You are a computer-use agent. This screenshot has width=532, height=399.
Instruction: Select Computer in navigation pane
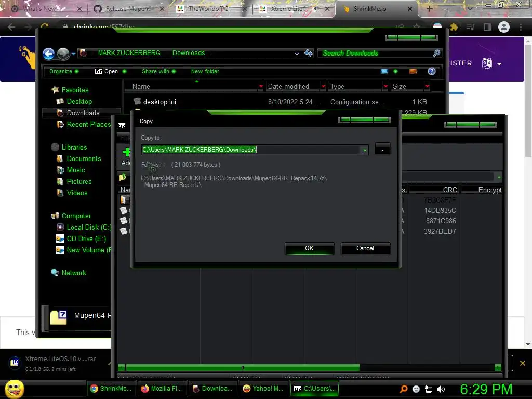pos(76,216)
